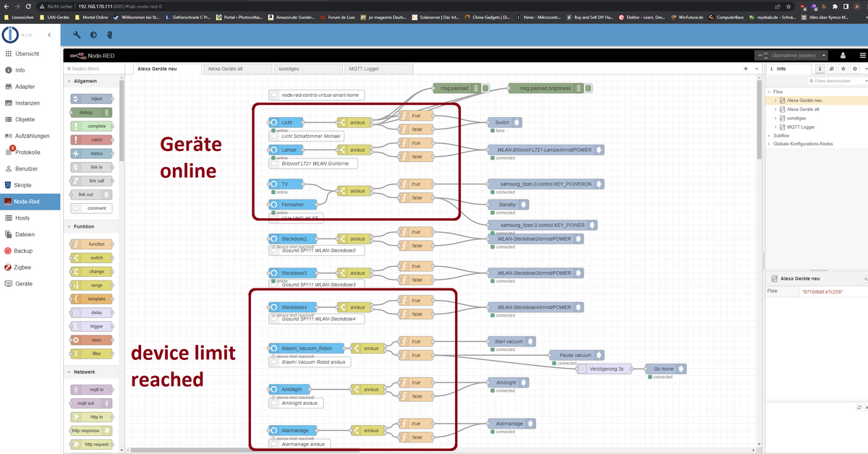
Task: Open Backup in the sidebar
Action: coord(30,251)
